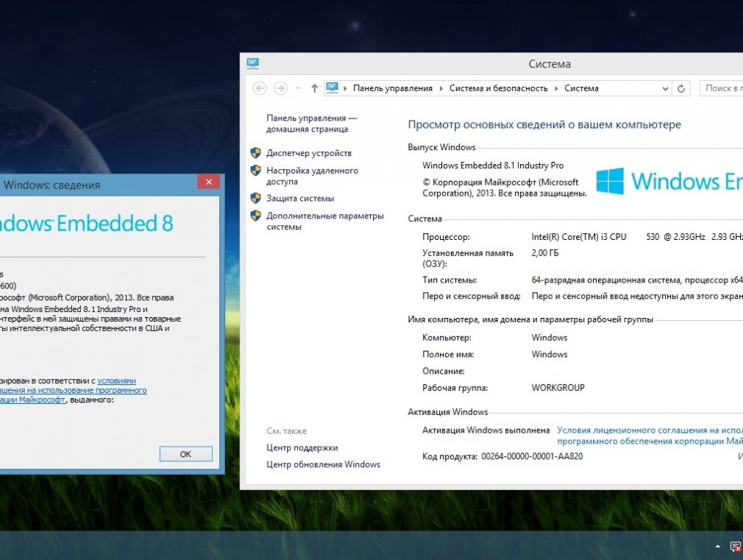Click shield icon next to Настройка удаленного доступа
This screenshot has height=560, width=743.
point(256,170)
